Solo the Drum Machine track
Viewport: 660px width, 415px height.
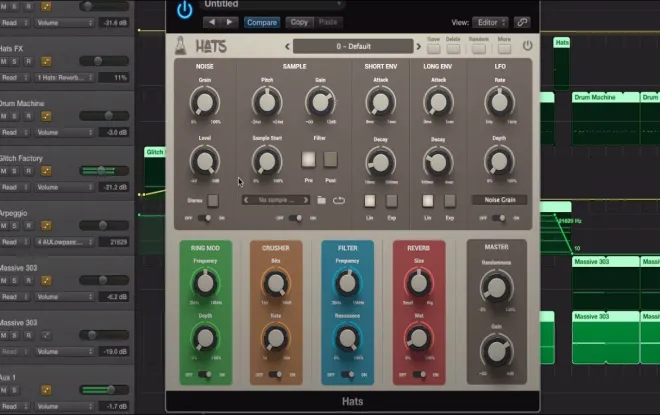tap(14, 116)
